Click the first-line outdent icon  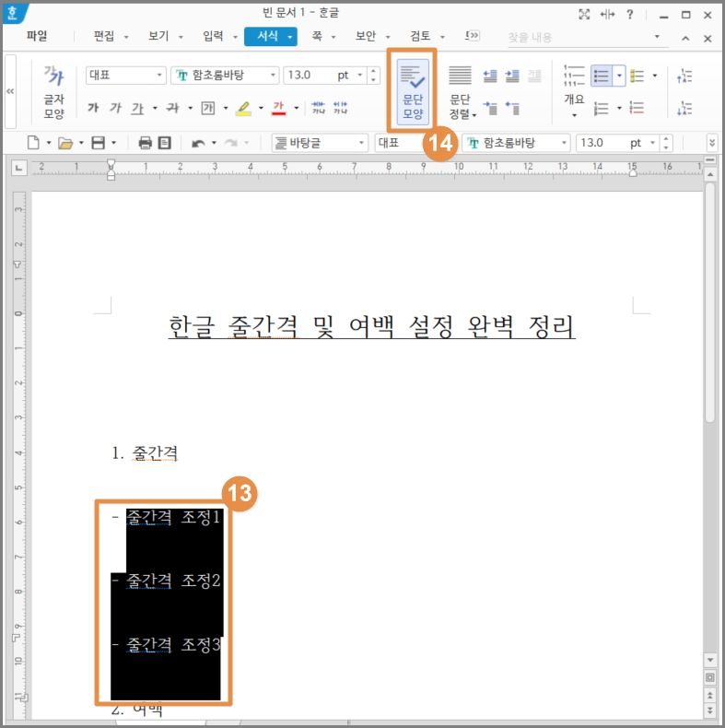point(512,108)
